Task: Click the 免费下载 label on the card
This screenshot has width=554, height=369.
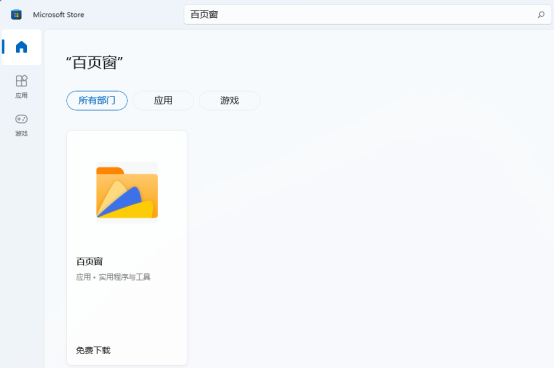Action: pos(93,350)
